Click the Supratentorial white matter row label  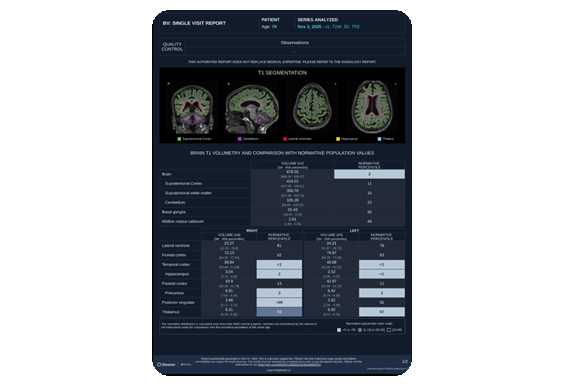pyautogui.click(x=188, y=193)
